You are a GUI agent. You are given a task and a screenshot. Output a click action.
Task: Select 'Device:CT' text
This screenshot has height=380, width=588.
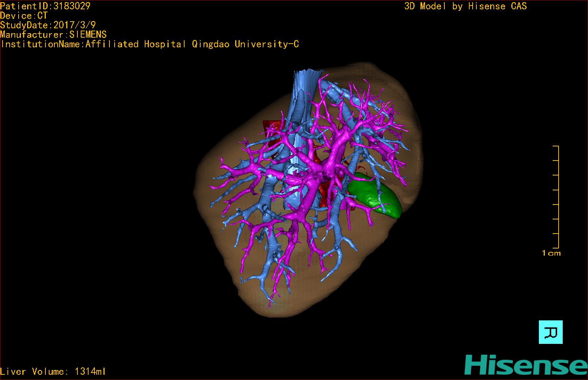(x=24, y=16)
